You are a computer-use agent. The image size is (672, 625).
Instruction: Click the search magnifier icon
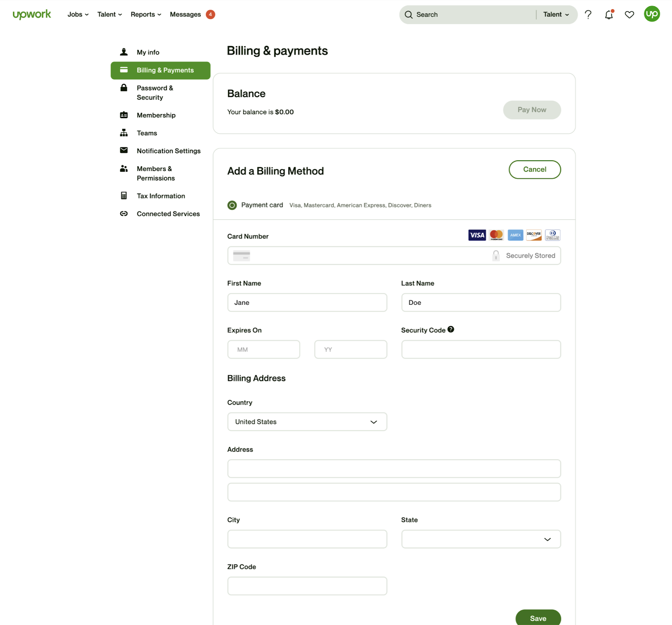pos(408,15)
